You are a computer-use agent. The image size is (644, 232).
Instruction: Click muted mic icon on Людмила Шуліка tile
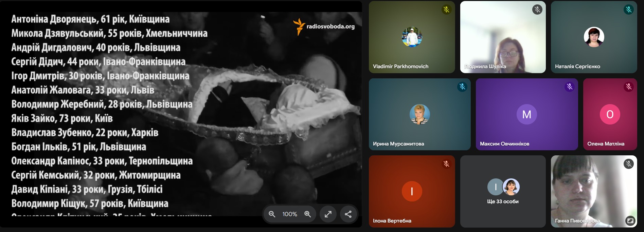[537, 9]
